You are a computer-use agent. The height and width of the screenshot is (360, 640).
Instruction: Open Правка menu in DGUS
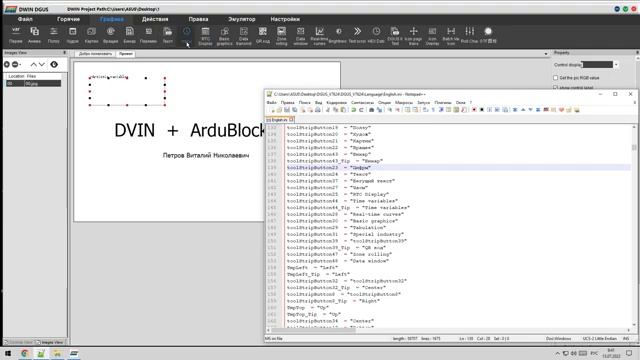tap(198, 19)
